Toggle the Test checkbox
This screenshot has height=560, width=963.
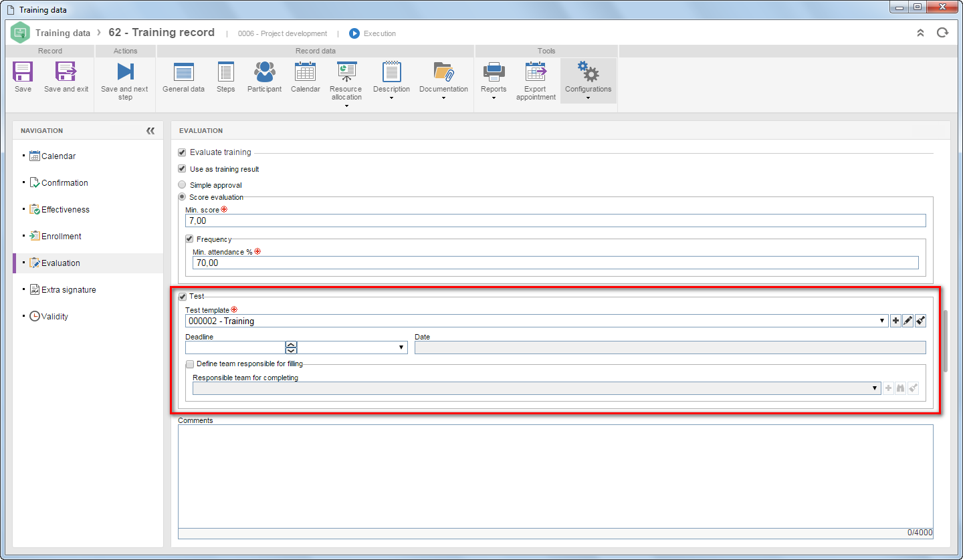[x=182, y=296]
